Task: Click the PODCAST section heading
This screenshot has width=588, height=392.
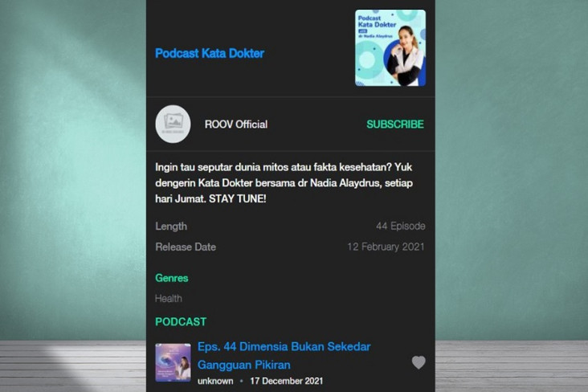Action: (181, 322)
